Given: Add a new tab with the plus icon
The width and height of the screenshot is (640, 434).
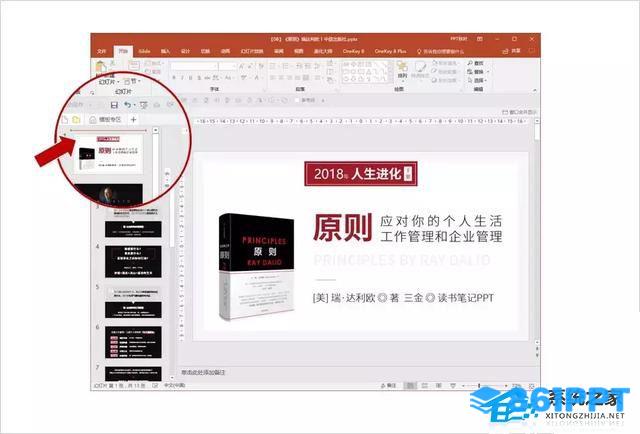Looking at the screenshot, I should (133, 119).
